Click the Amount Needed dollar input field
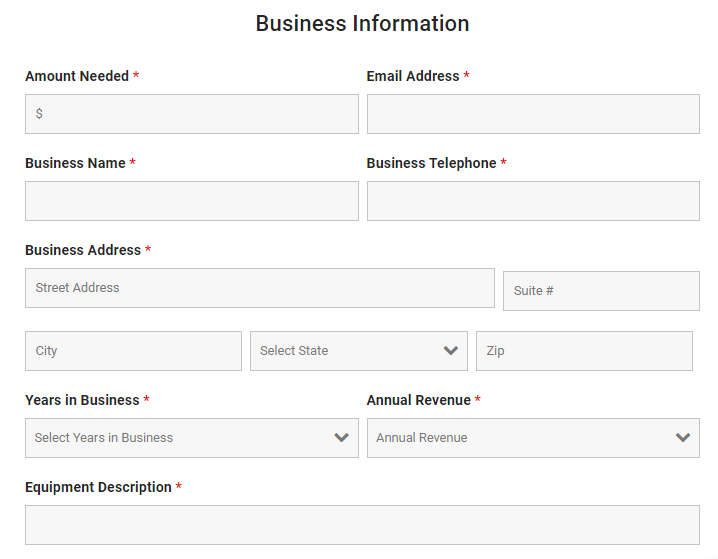Image resolution: width=718 pixels, height=559 pixels. point(191,114)
